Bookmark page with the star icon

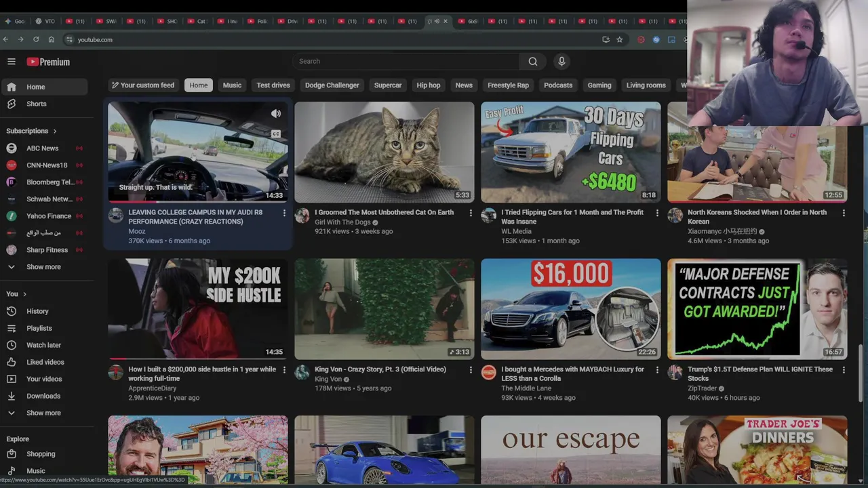point(619,39)
